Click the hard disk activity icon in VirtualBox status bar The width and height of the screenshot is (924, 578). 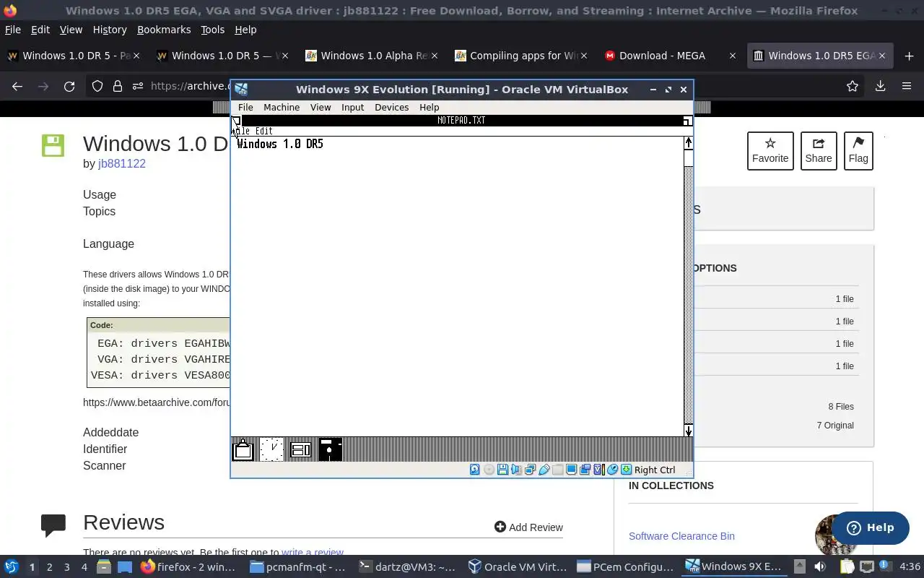click(475, 470)
